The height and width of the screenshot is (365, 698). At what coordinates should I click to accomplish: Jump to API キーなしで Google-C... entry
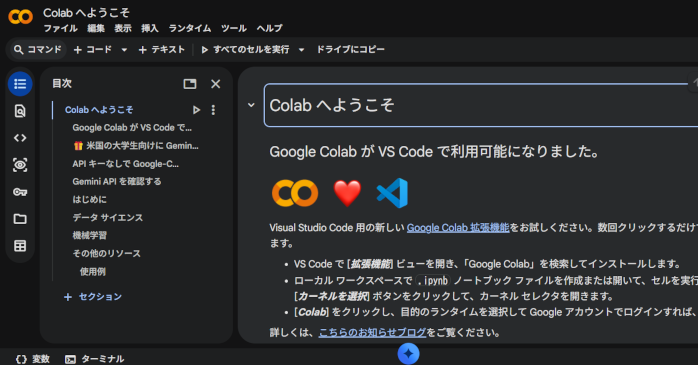(126, 164)
